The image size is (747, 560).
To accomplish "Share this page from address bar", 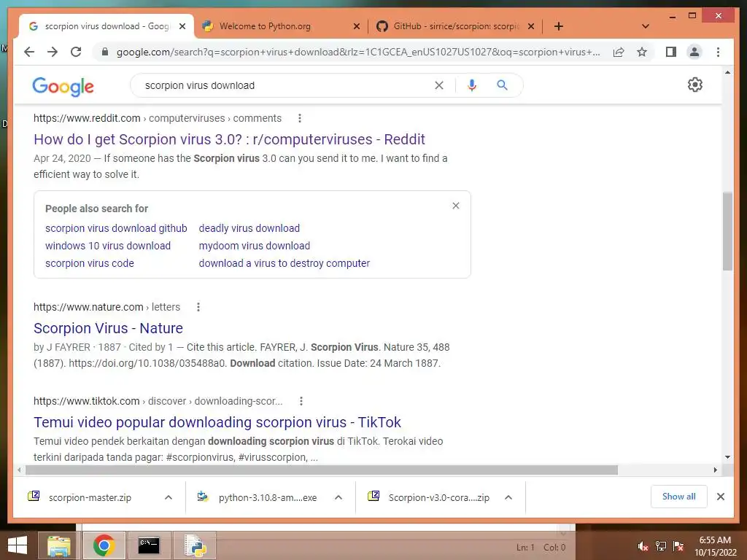I will pyautogui.click(x=619, y=52).
